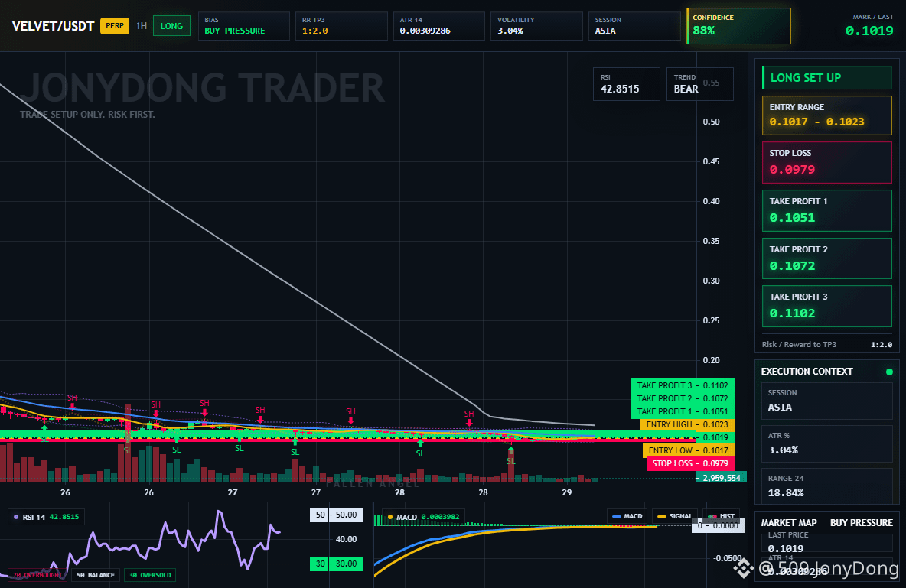The height and width of the screenshot is (588, 906).
Task: Click the green TAKE PROFIT 1 chart label
Action: pos(664,411)
